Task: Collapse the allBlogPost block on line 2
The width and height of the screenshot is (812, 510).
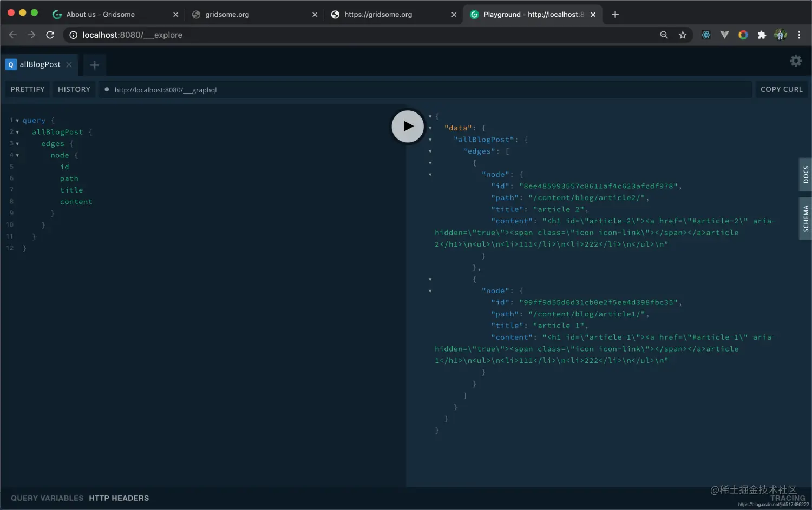Action: coord(17,132)
